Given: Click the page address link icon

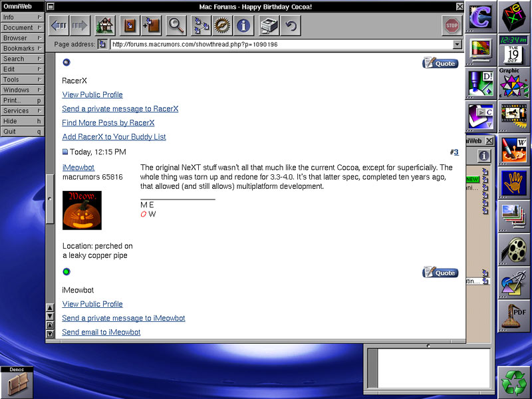Looking at the screenshot, I should [x=102, y=44].
